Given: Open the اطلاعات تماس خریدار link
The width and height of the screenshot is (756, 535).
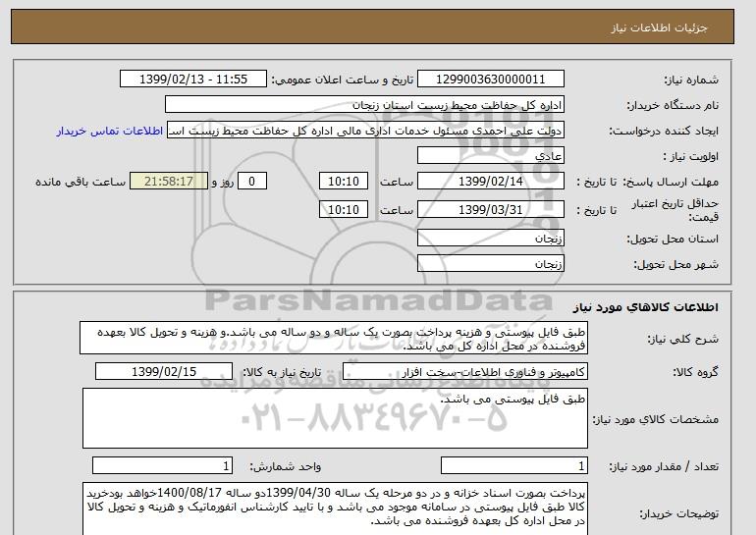Looking at the screenshot, I should coord(109,131).
